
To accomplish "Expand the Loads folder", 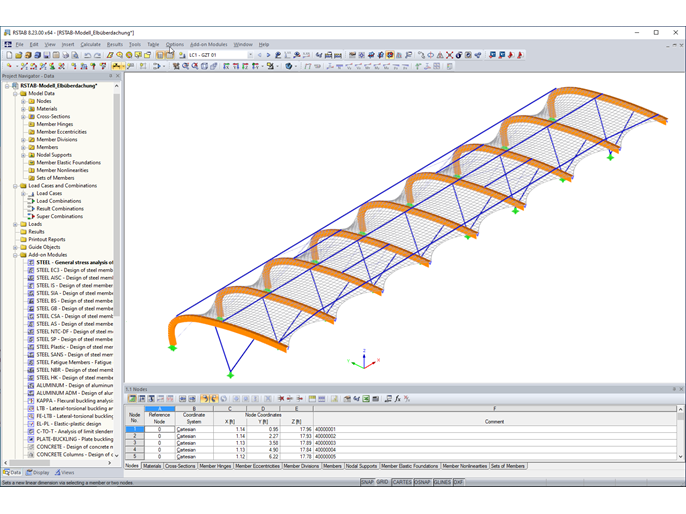I will coord(15,224).
